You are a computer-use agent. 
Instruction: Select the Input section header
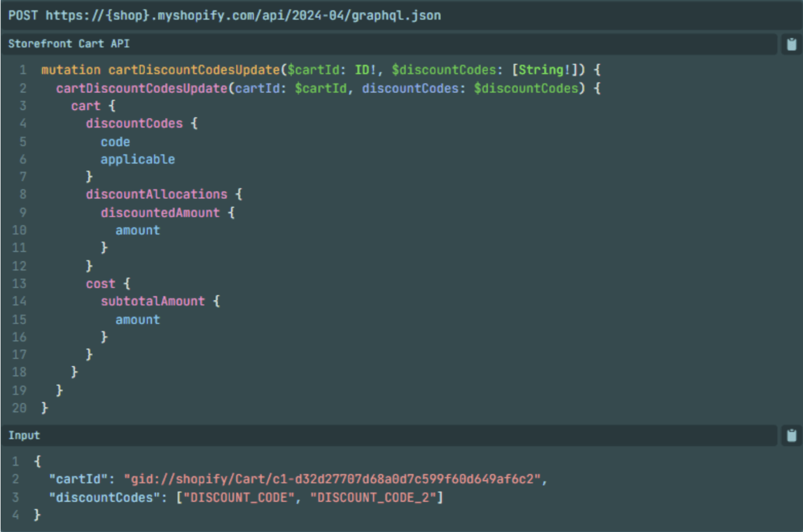24,436
